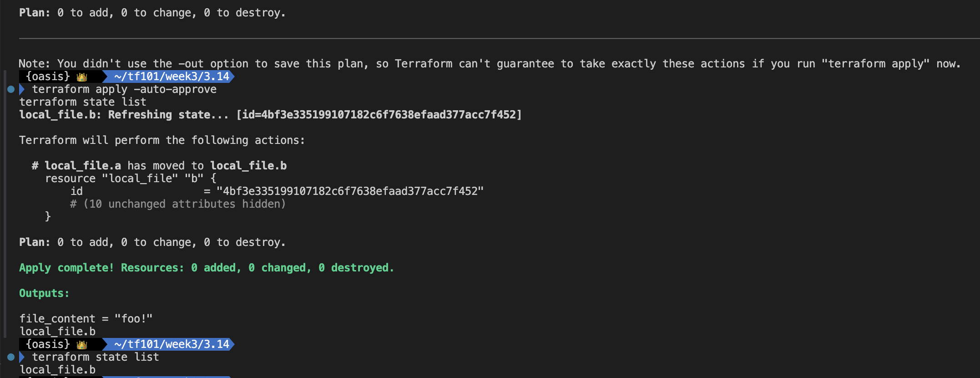Click the 10 unchanged attributes hidden comment
The image size is (980, 378).
click(178, 204)
